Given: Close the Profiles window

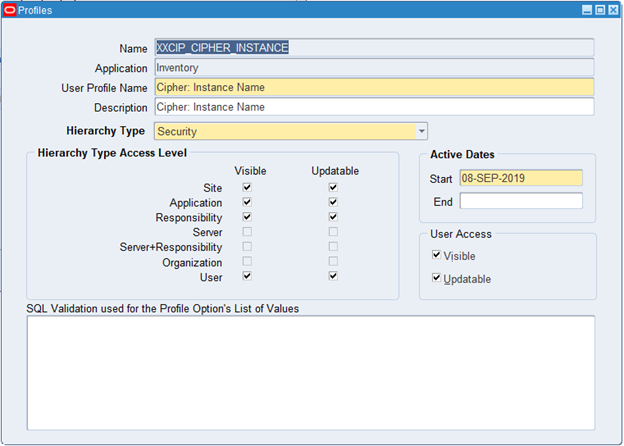Looking at the screenshot, I should point(613,9).
